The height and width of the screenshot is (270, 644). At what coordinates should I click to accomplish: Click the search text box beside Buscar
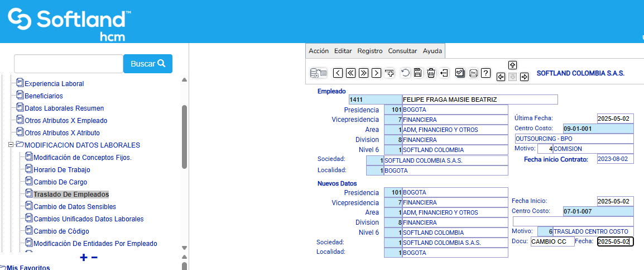tap(68, 64)
